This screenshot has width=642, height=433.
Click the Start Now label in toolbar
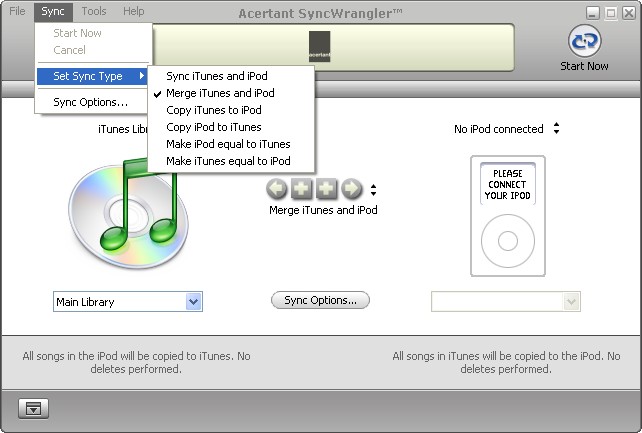(584, 66)
